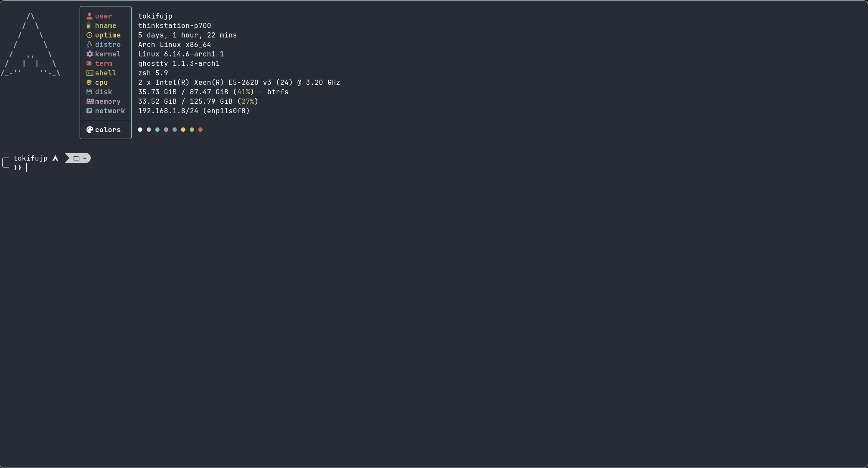Click the floppy disk icon beside disk

click(x=90, y=92)
